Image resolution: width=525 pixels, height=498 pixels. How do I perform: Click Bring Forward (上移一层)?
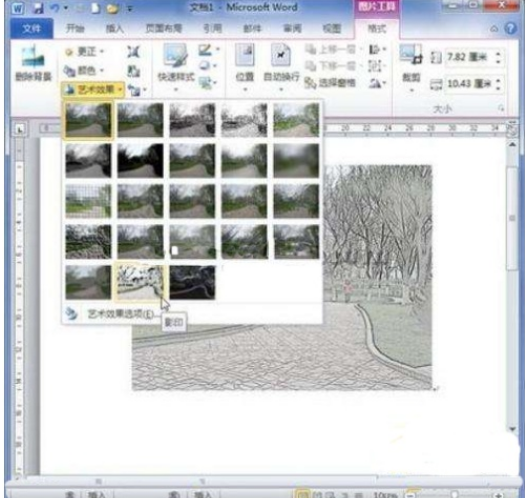coord(330,50)
